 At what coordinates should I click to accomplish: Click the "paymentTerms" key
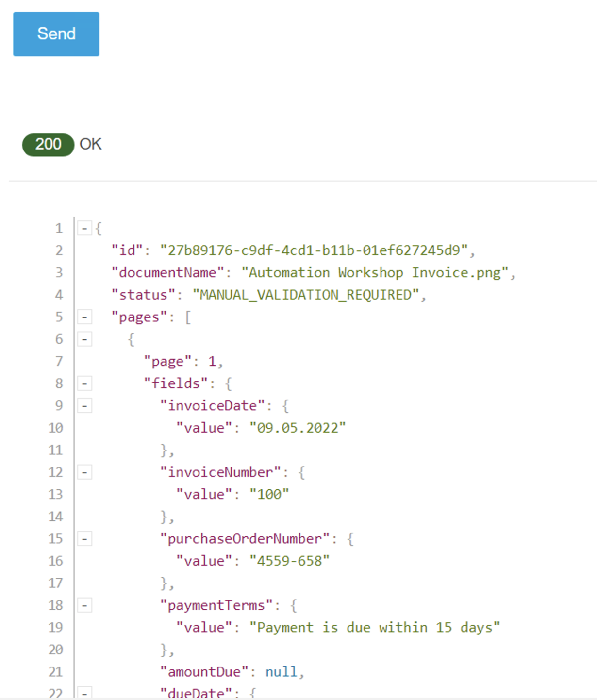[x=216, y=605]
